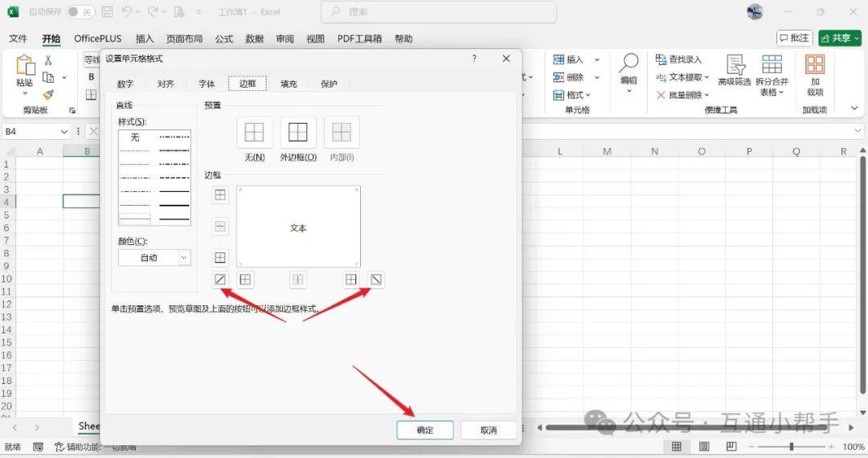Toggle the 自动保存 autosave switch
The image size is (868, 458).
coord(80,11)
